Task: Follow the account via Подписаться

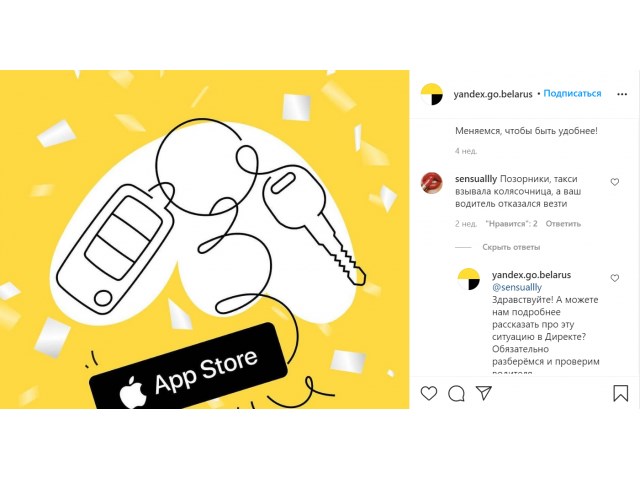Action: click(572, 93)
